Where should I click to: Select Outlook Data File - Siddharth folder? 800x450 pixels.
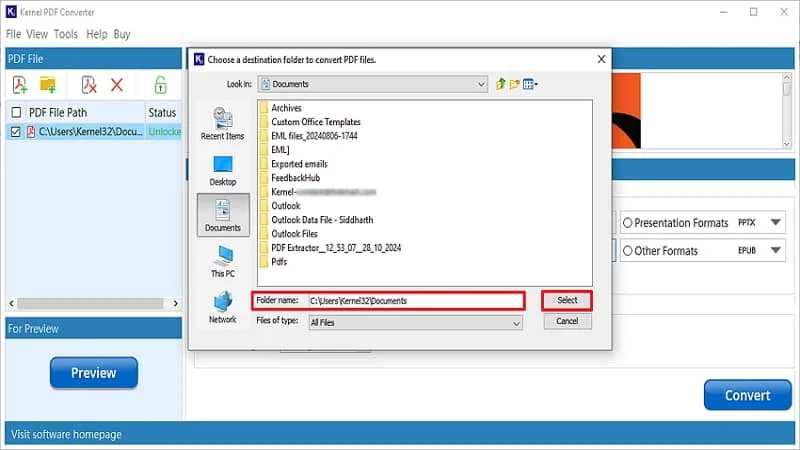pyautogui.click(x=322, y=220)
